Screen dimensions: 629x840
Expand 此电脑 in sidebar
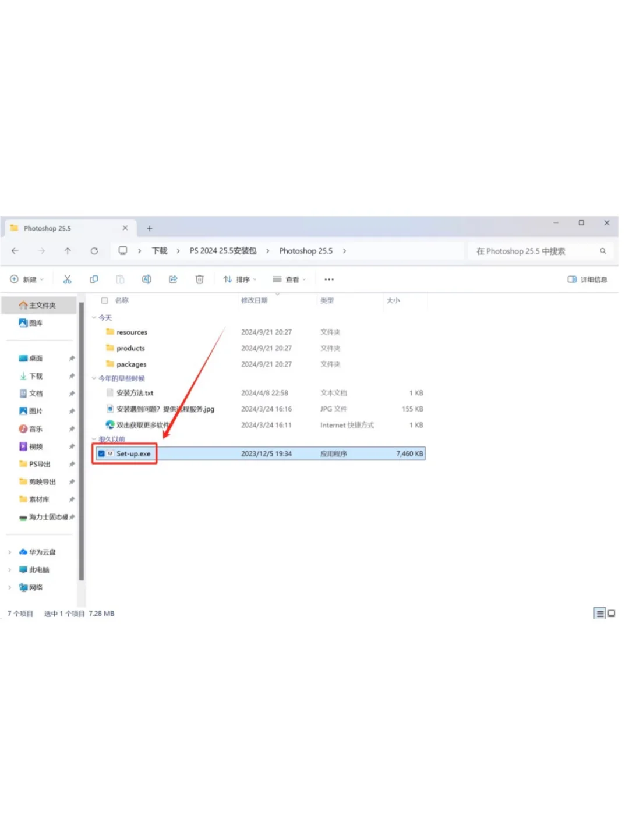pyautogui.click(x=10, y=570)
